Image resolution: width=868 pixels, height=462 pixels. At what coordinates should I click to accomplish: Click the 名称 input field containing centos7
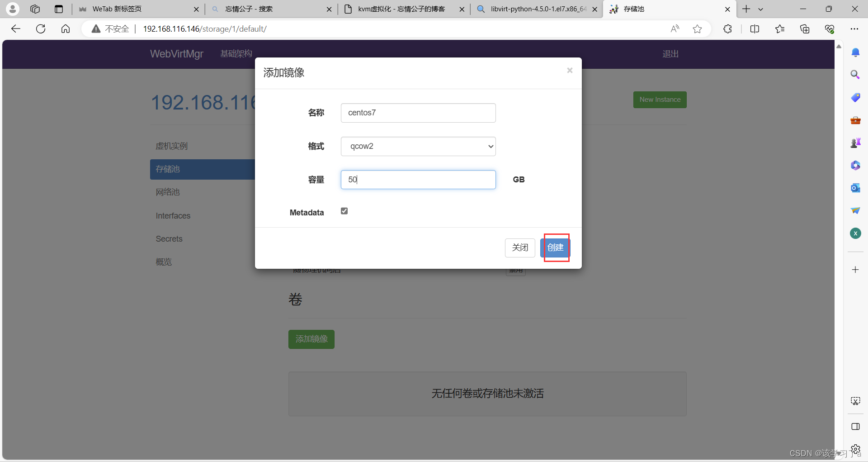click(418, 113)
